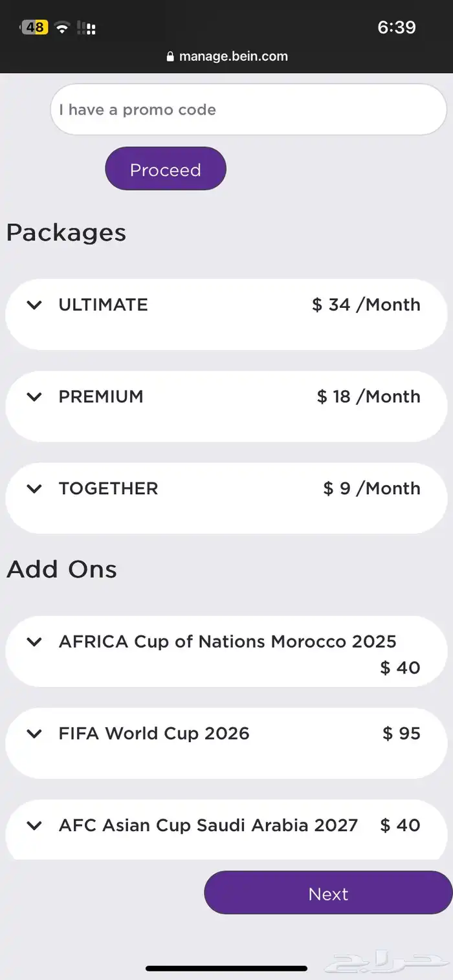The width and height of the screenshot is (453, 980).
Task: Tap the manage.bein.com address text
Action: 234,56
